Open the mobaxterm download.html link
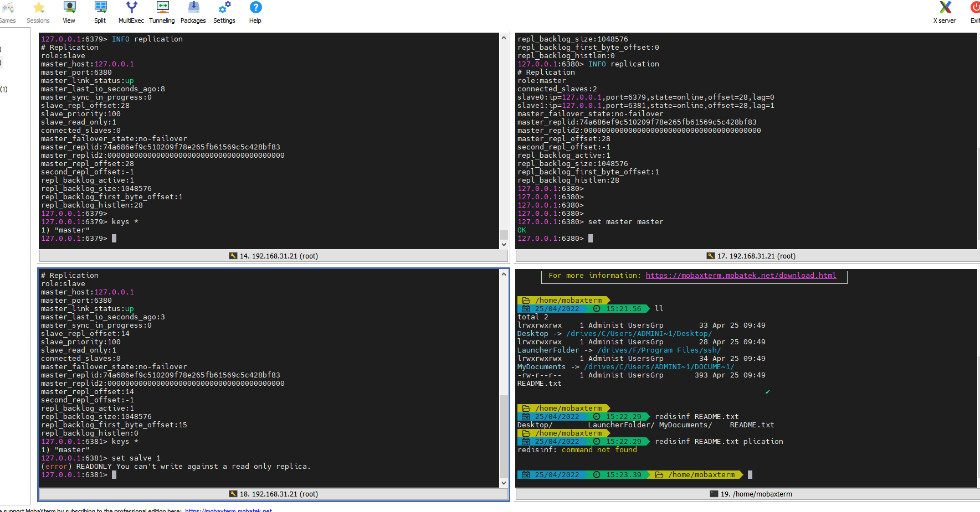This screenshot has width=980, height=512. click(741, 276)
